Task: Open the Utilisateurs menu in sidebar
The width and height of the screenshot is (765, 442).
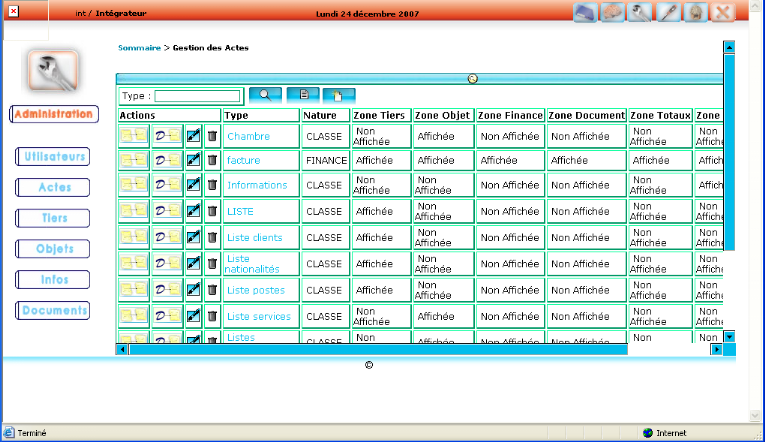Action: (x=52, y=157)
